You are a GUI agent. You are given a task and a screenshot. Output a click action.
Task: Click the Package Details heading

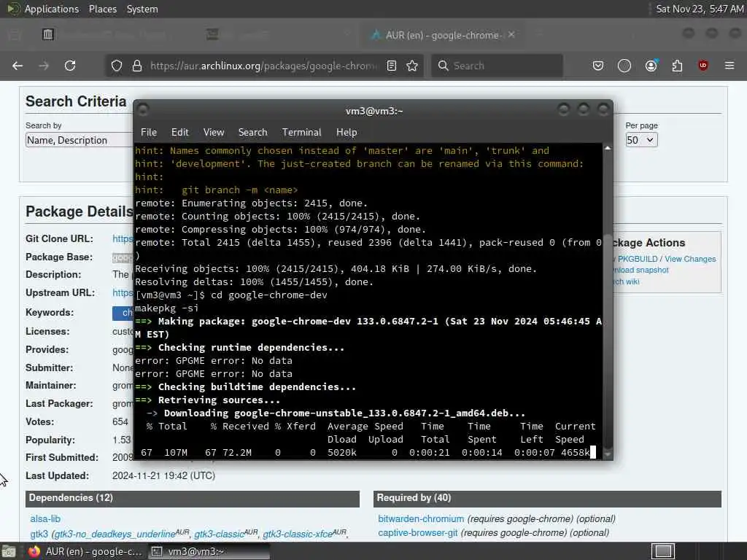79,211
